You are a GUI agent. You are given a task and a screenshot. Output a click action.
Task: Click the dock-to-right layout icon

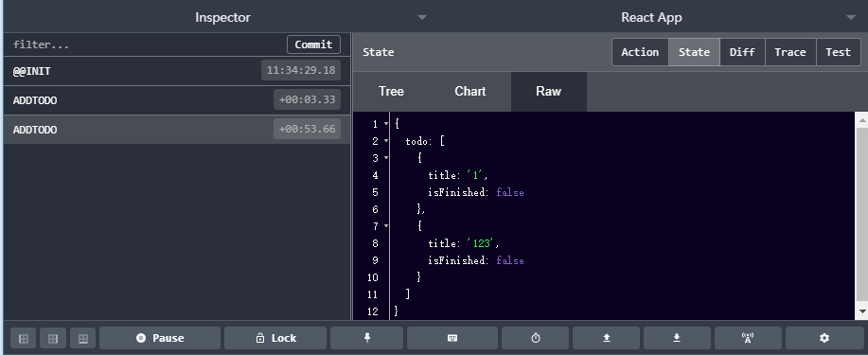pyautogui.click(x=53, y=338)
